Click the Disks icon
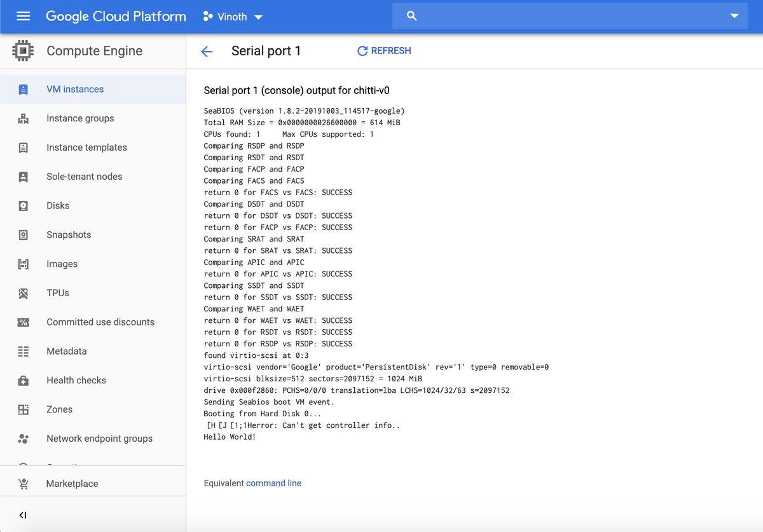This screenshot has width=763, height=532. point(24,206)
